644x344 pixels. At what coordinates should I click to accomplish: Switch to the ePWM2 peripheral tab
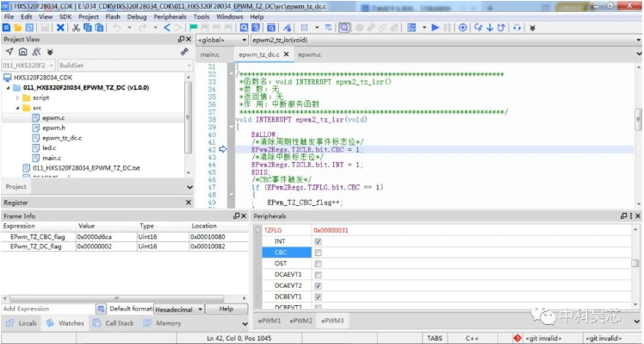coord(300,321)
